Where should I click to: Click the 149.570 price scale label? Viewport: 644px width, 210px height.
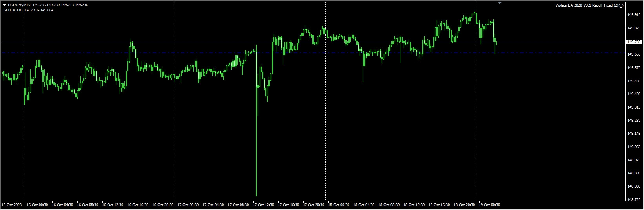pyautogui.click(x=634, y=68)
